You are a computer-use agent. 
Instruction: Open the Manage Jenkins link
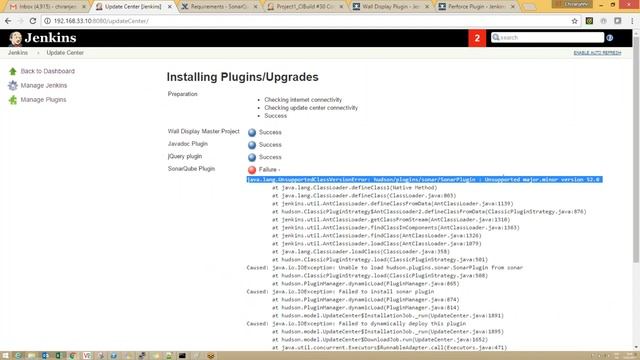(44, 85)
